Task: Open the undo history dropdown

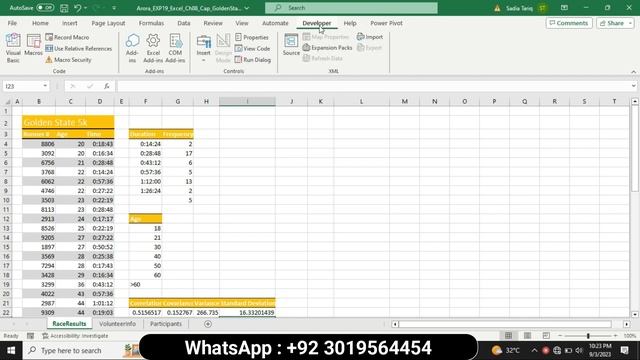Action: pos(85,8)
